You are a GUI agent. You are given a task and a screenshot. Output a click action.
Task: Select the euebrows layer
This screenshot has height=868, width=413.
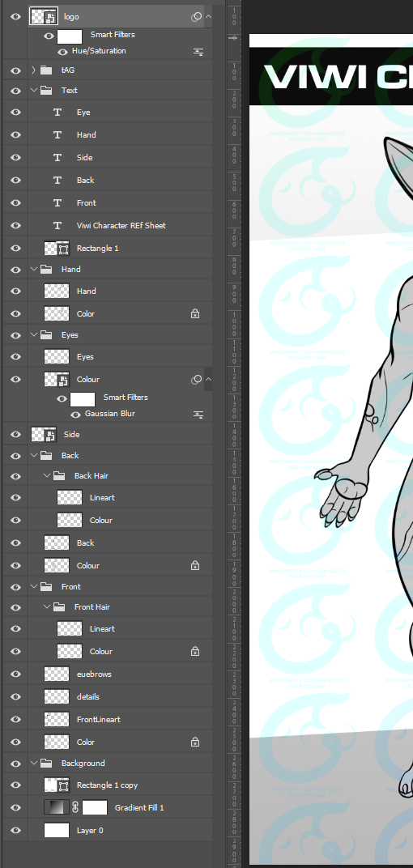120,674
